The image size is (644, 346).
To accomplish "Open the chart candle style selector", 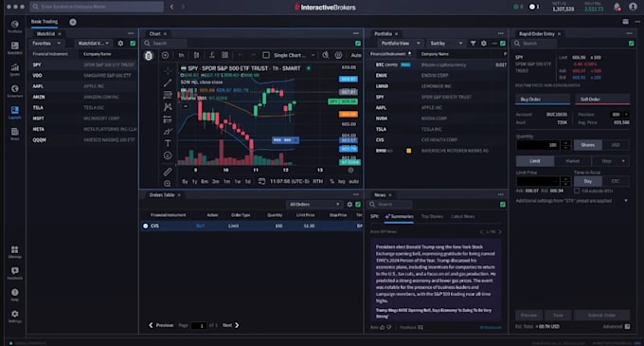I will tap(196, 55).
